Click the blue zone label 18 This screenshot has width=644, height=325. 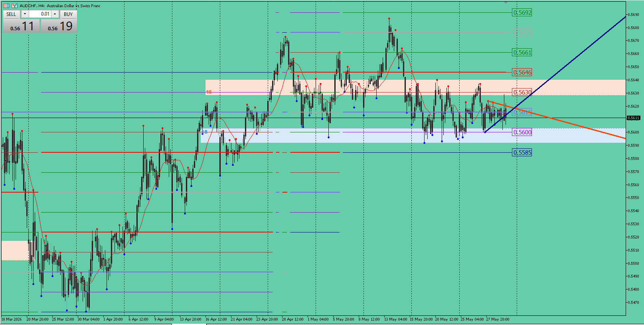point(204,132)
